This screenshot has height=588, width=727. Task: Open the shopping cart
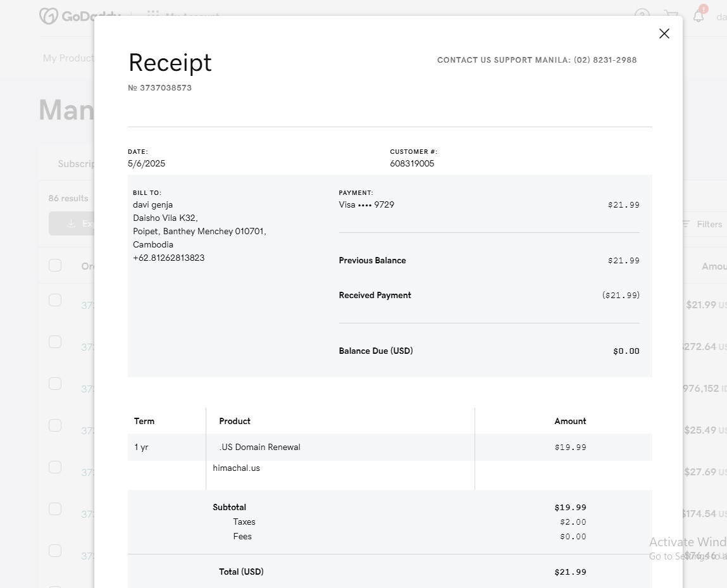point(671,16)
